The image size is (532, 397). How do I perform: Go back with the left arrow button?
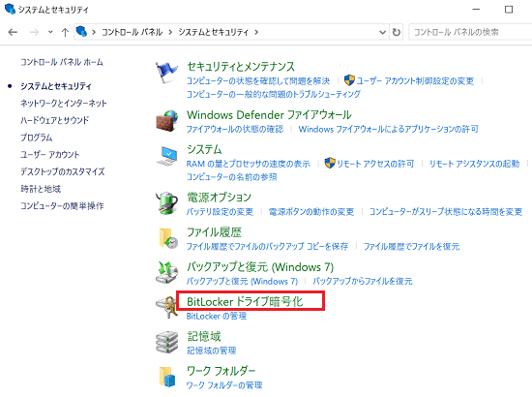click(x=13, y=32)
